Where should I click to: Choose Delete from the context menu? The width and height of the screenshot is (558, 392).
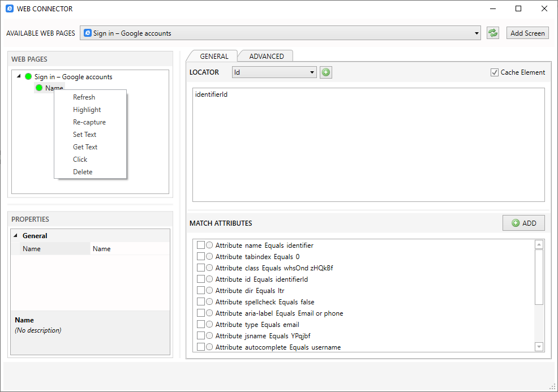[83, 171]
